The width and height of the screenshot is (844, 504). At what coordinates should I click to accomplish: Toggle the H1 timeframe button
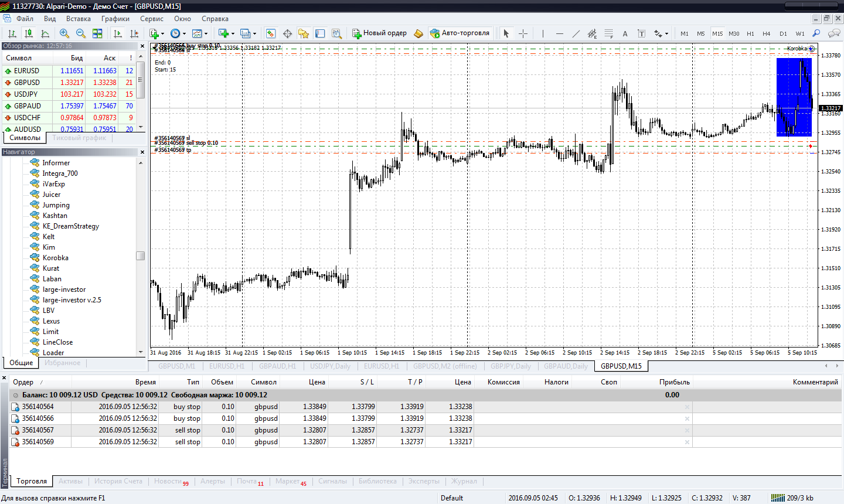pyautogui.click(x=750, y=33)
